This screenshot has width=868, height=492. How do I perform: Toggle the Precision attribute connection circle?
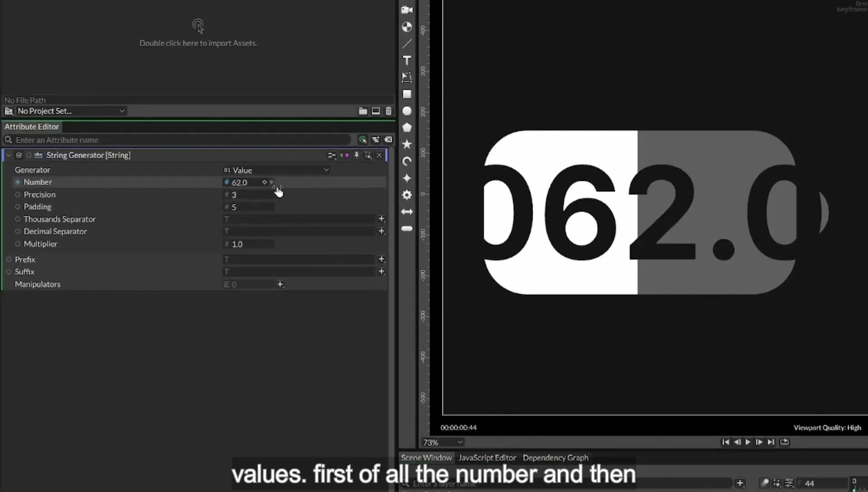point(18,194)
